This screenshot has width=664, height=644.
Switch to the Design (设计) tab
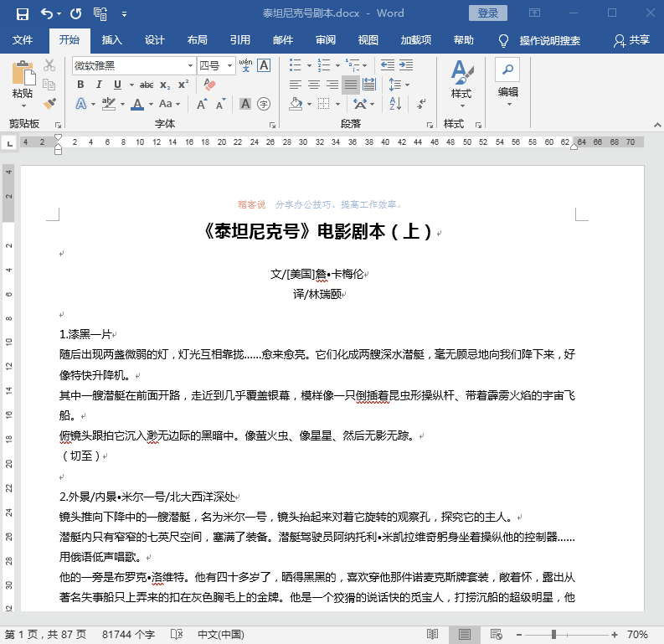click(x=155, y=40)
